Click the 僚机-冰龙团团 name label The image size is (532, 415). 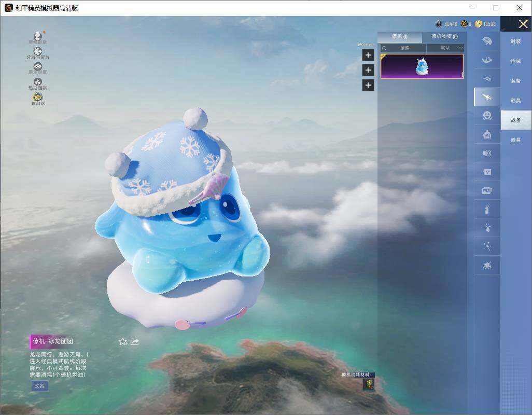[x=52, y=341]
